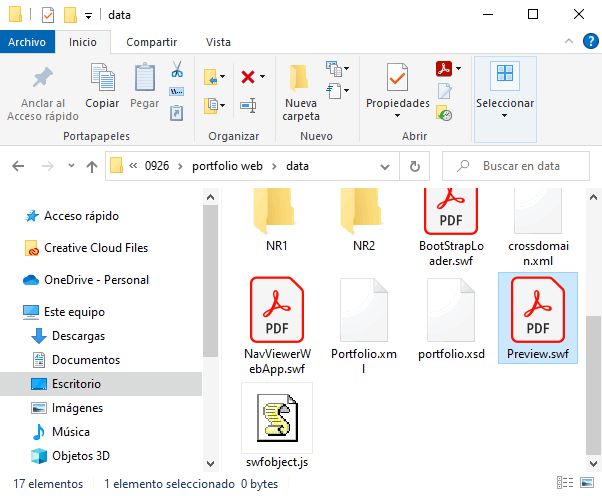Click Anclar al Acceso rápido pin icon
Image resolution: width=602 pixels, height=496 pixels.
pyautogui.click(x=43, y=77)
